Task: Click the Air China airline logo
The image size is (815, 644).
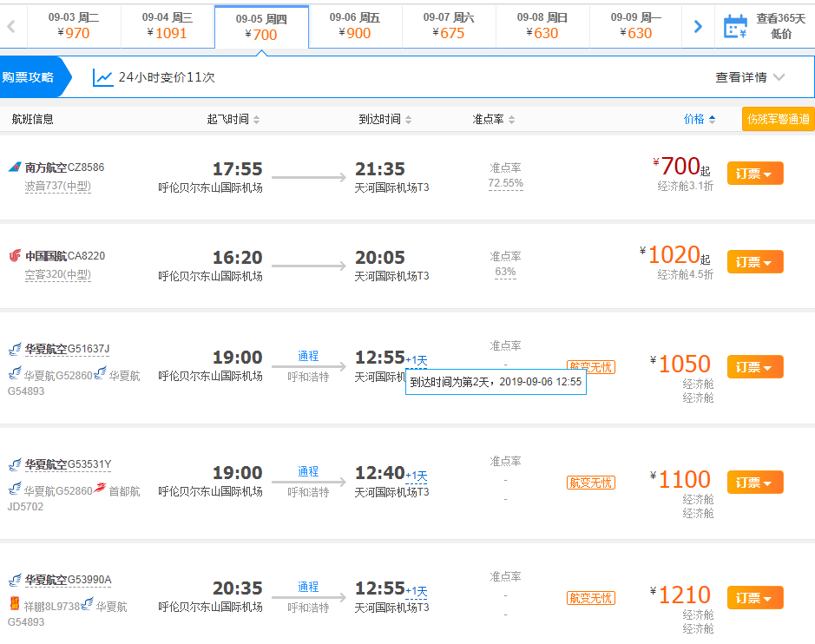Action: tap(15, 256)
